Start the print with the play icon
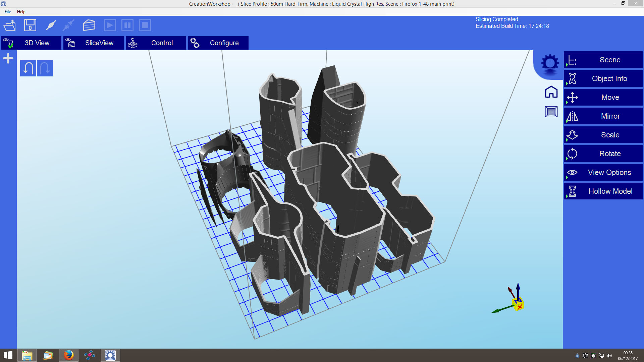The image size is (644, 362). click(x=110, y=25)
